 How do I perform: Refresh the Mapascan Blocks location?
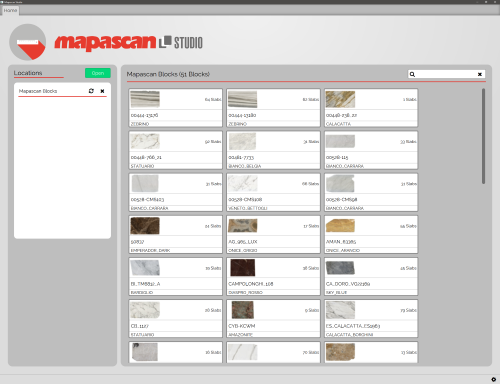tap(91, 91)
